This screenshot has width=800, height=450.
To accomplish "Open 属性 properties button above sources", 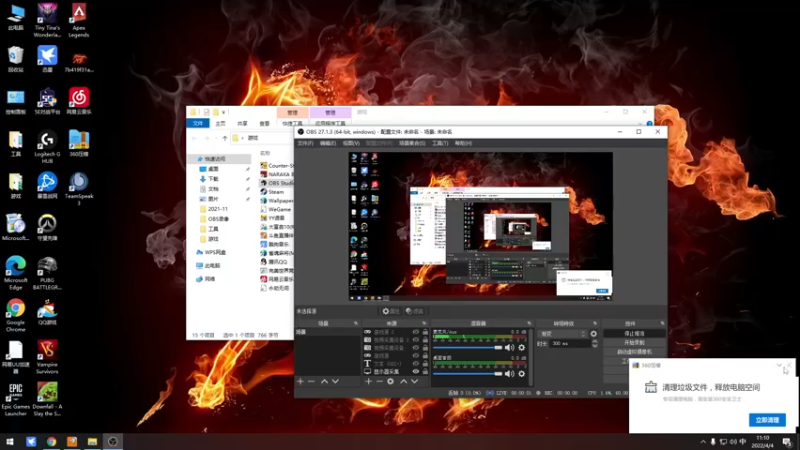I will click(391, 311).
